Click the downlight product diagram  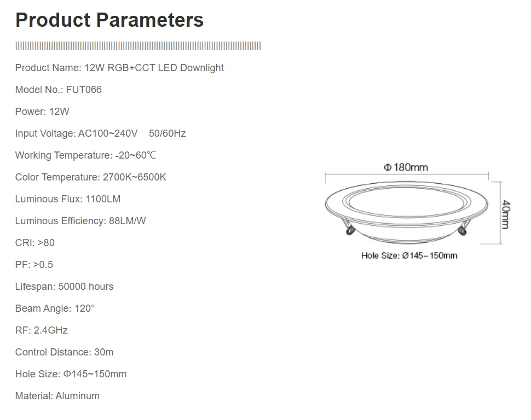(406, 213)
